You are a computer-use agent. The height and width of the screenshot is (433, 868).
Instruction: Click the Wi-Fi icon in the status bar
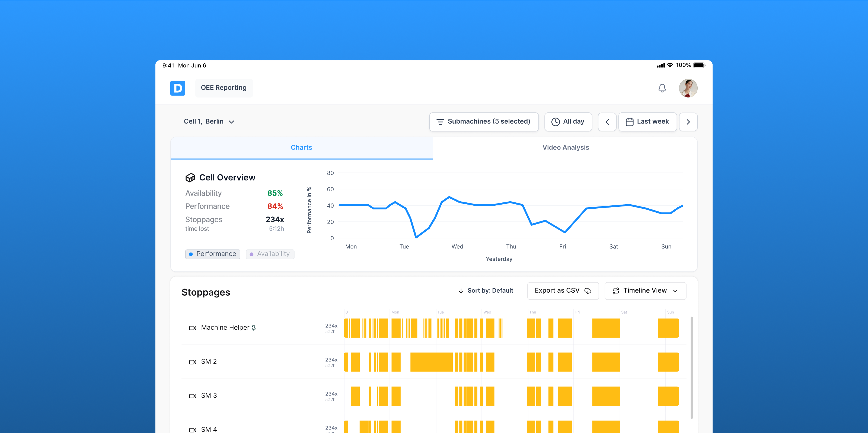[670, 65]
